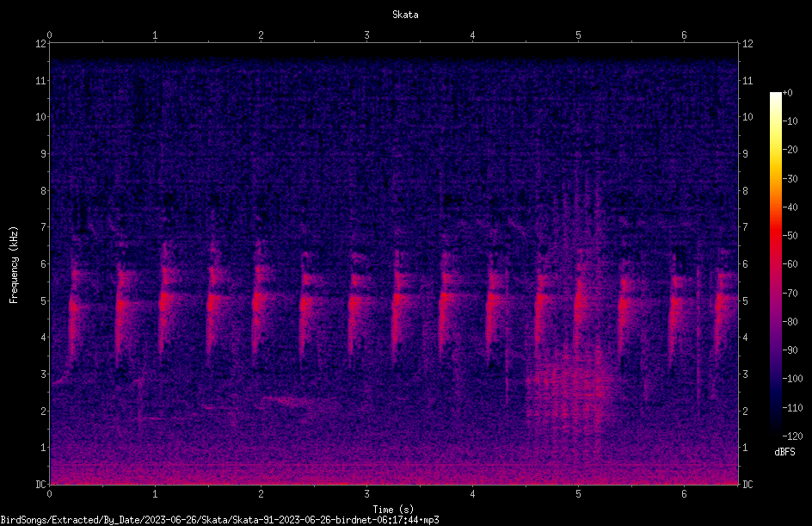
Task: Click '1' on the left frequency axis
Action: point(44,448)
